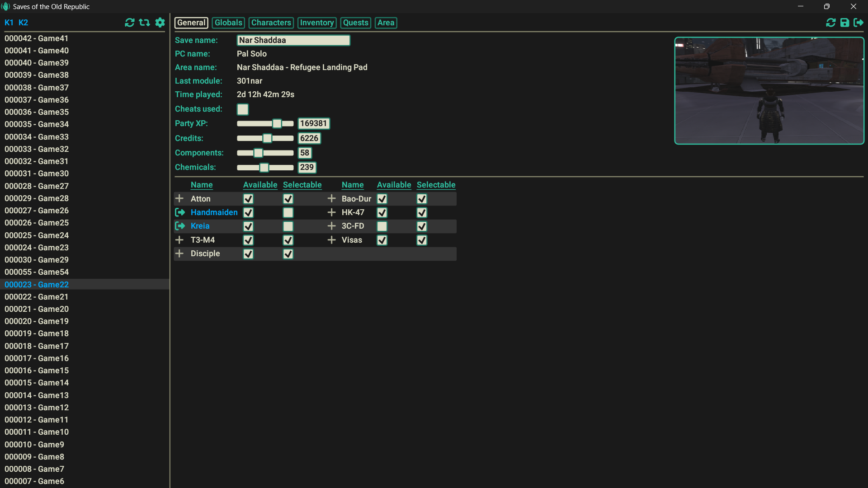
Task: Toggle Atton Available checkbox
Action: (248, 199)
